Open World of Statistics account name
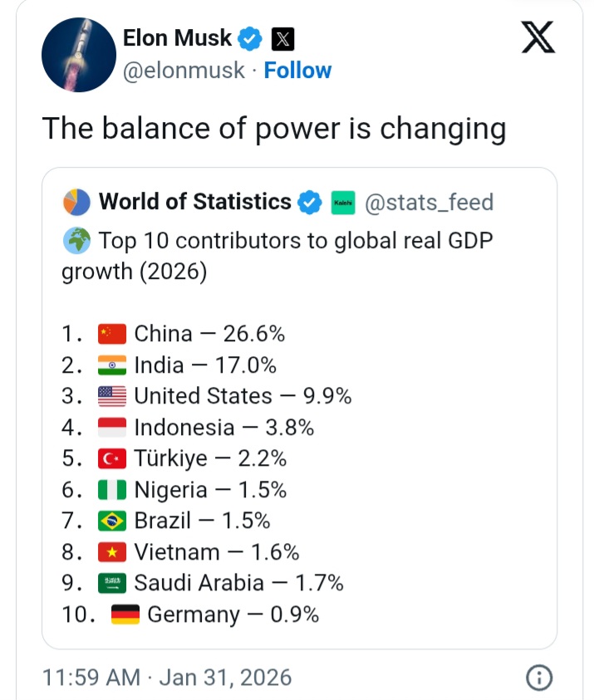594x700 pixels. click(194, 202)
